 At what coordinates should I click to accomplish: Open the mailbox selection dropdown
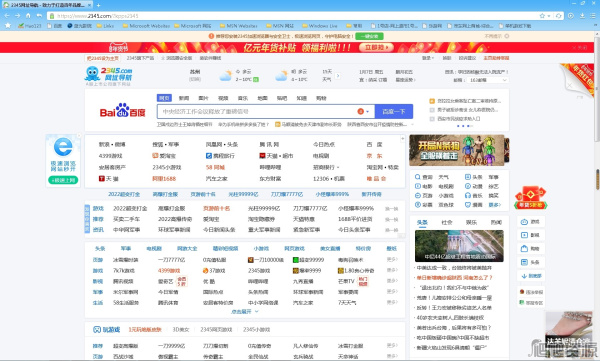[x=487, y=80]
